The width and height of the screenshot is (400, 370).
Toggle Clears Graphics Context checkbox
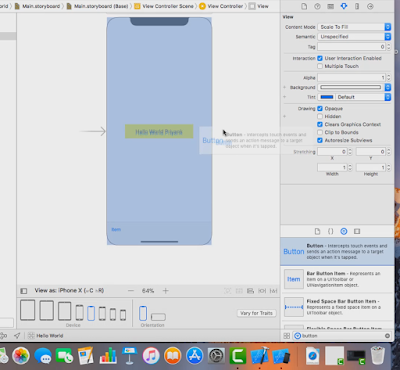[320, 124]
